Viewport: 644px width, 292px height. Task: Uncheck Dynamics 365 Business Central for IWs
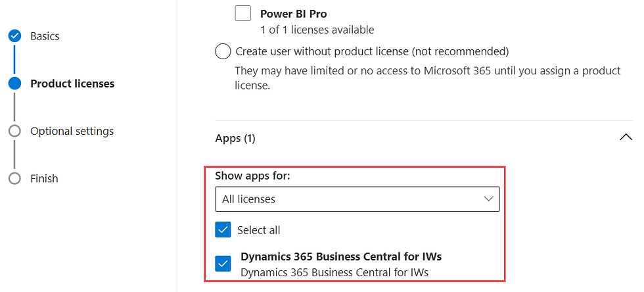[223, 264]
